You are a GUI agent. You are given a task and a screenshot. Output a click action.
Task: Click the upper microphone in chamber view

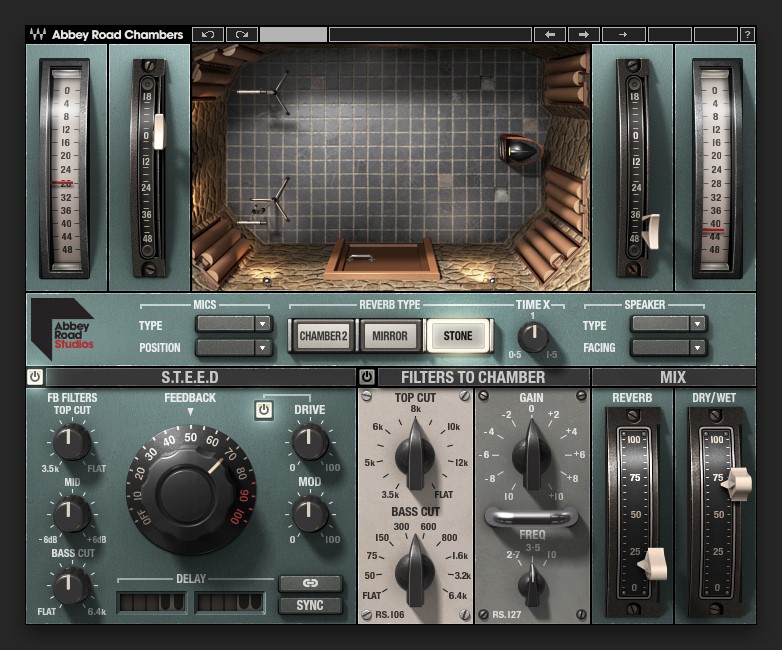(264, 92)
